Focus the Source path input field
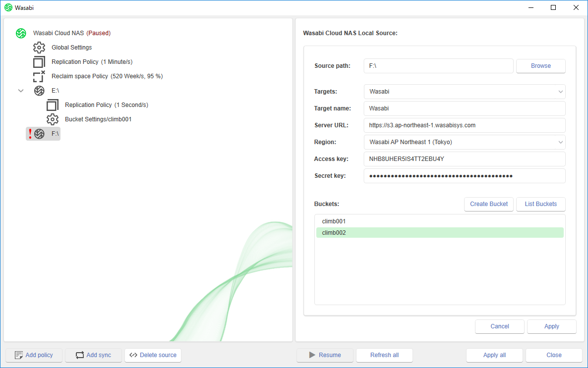 point(438,66)
